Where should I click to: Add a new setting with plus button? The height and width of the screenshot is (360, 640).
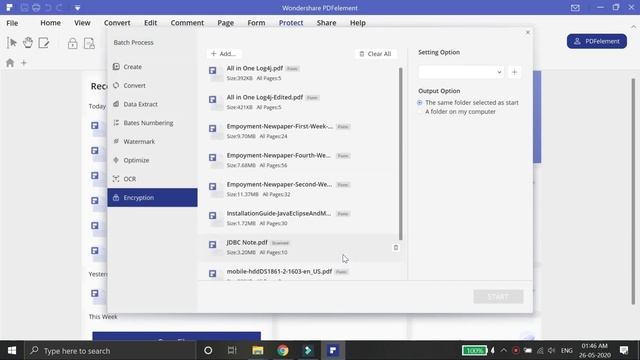coord(514,72)
